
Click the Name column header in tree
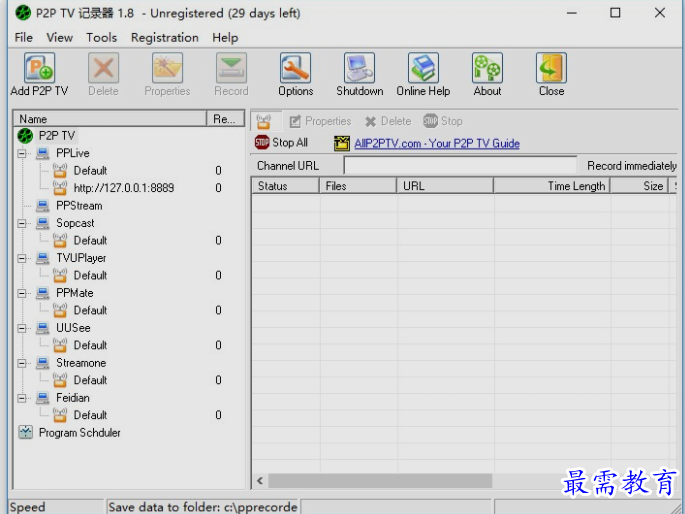(110, 119)
